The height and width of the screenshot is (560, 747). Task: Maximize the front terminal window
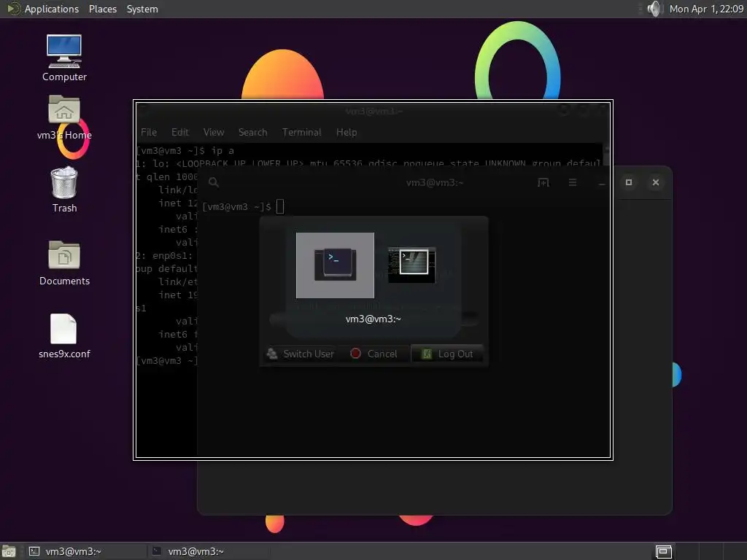(629, 182)
